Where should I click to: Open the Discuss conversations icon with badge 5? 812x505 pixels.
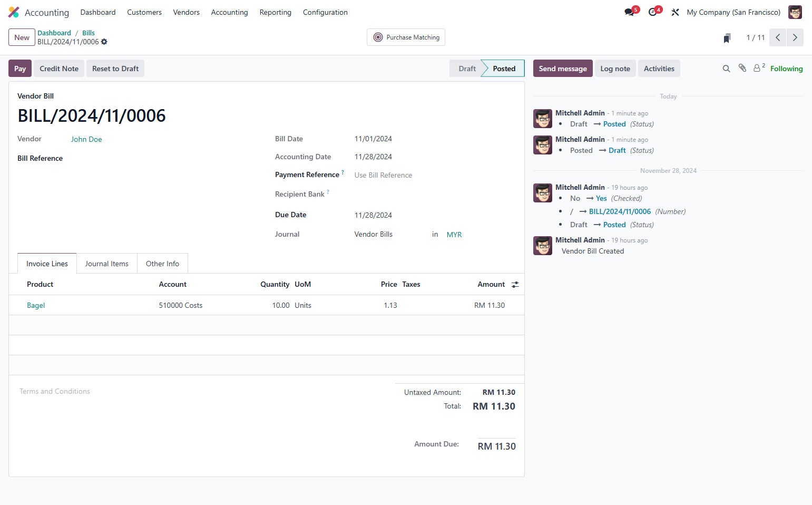tap(630, 12)
